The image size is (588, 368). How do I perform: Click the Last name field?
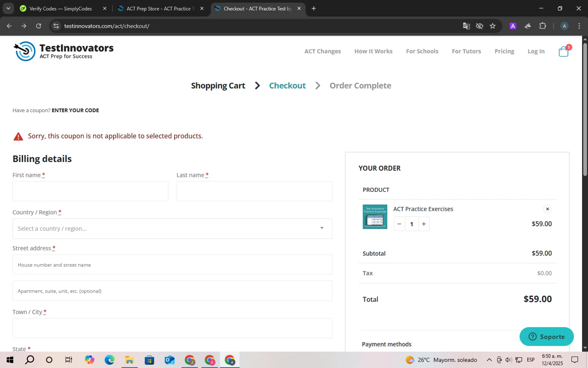[x=254, y=191]
